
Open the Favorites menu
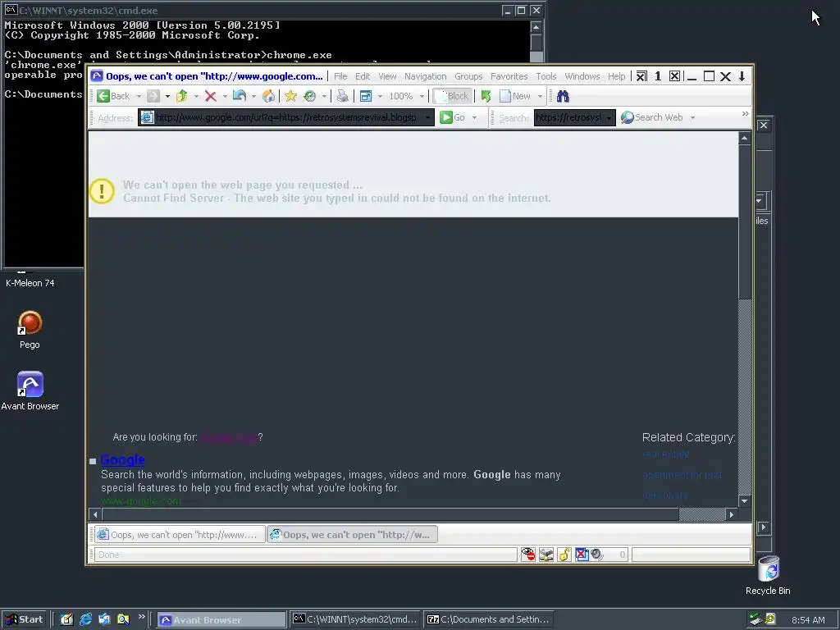coord(509,76)
